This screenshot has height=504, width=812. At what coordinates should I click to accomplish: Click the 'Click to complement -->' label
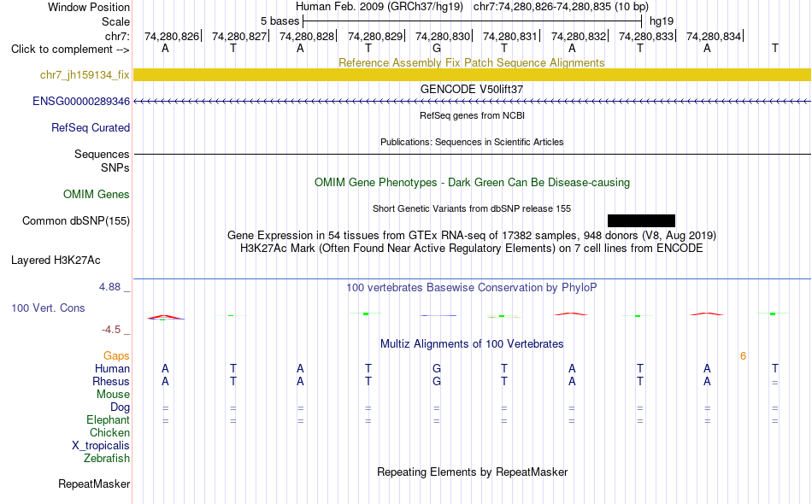[70, 50]
